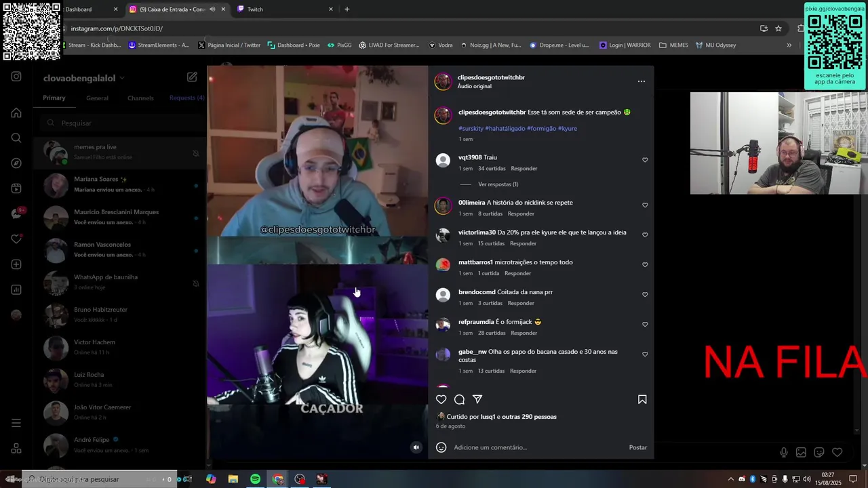Expand the clovaobengalalol account switcher
868x488 pixels.
pyautogui.click(x=84, y=78)
